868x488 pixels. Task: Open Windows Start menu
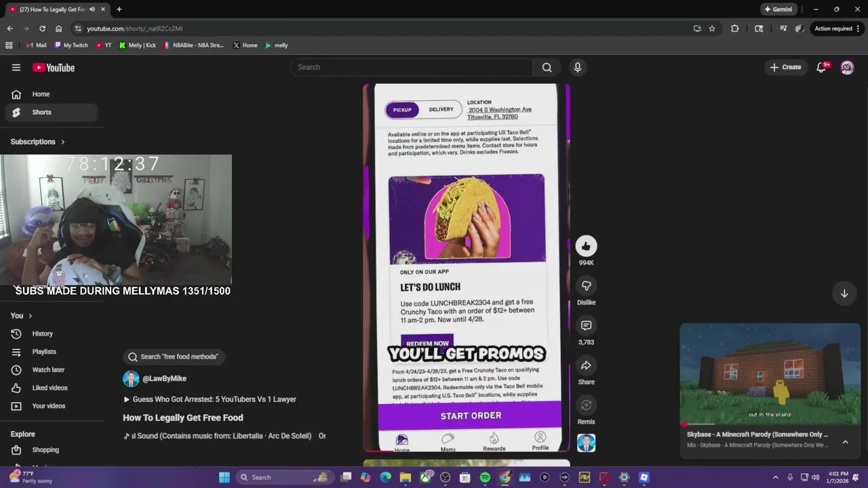(x=224, y=477)
